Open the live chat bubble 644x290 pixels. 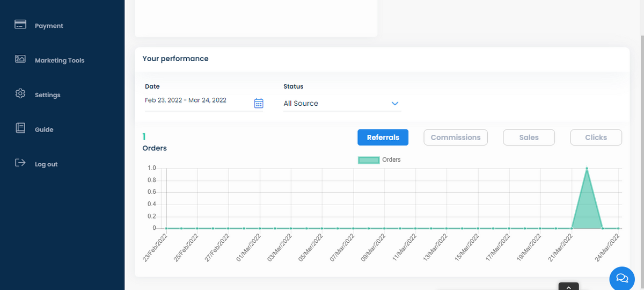tap(622, 278)
